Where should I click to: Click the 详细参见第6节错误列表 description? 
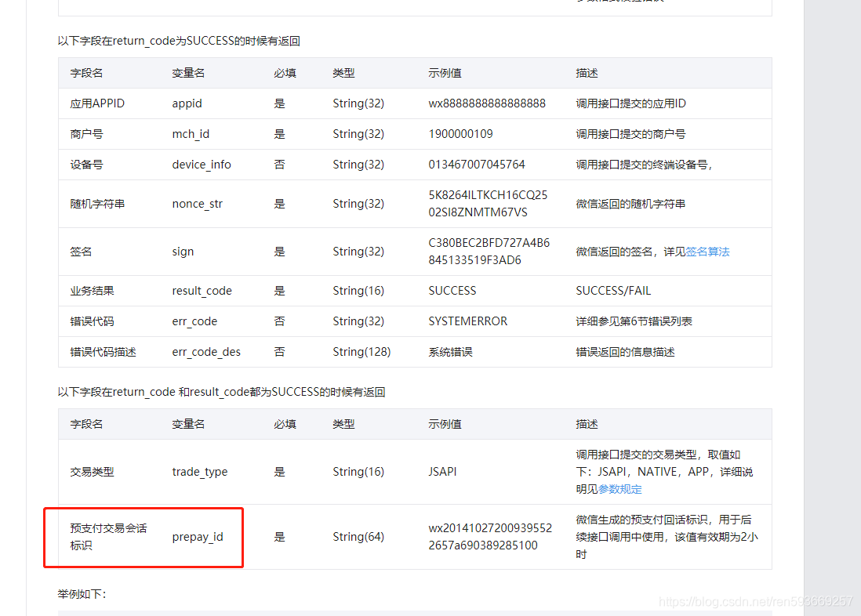(634, 321)
